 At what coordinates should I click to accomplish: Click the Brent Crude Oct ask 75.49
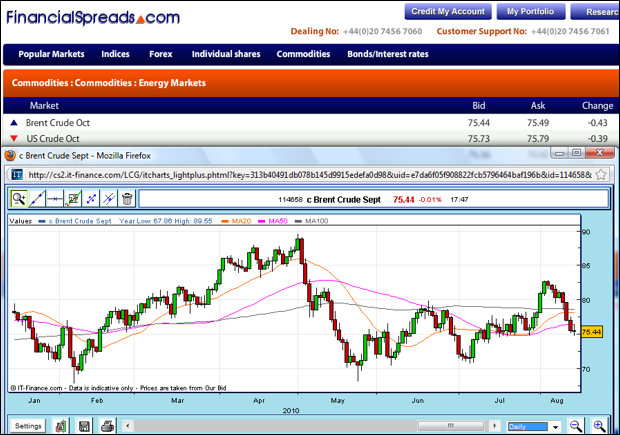click(x=538, y=123)
